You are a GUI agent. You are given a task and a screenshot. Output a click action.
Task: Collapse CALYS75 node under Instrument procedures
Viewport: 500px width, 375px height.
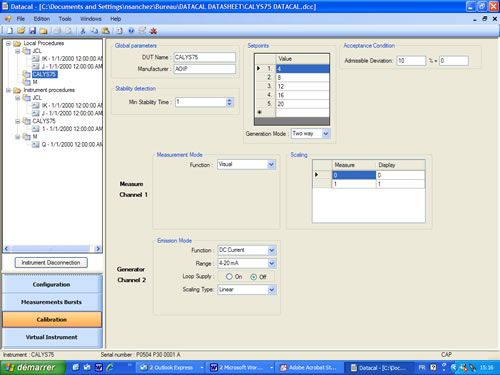tap(17, 121)
